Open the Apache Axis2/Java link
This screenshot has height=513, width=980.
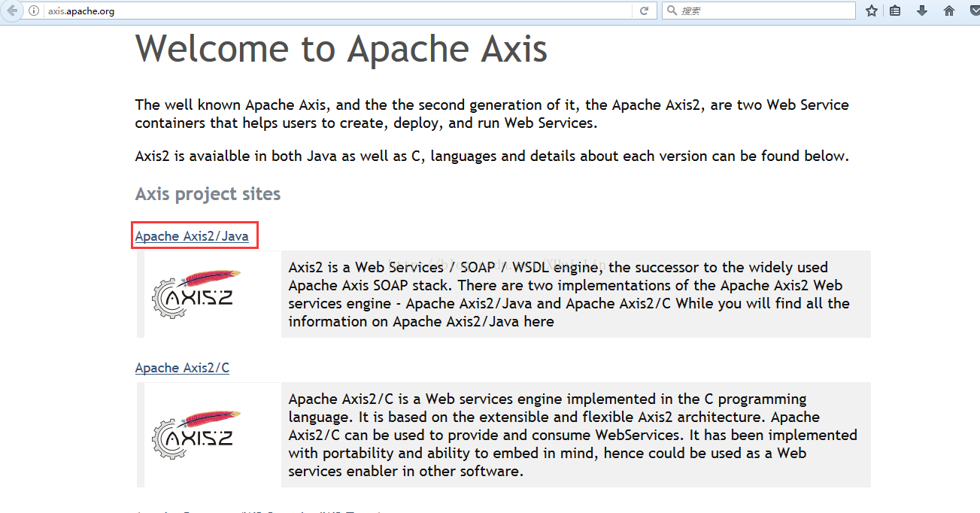click(x=192, y=236)
